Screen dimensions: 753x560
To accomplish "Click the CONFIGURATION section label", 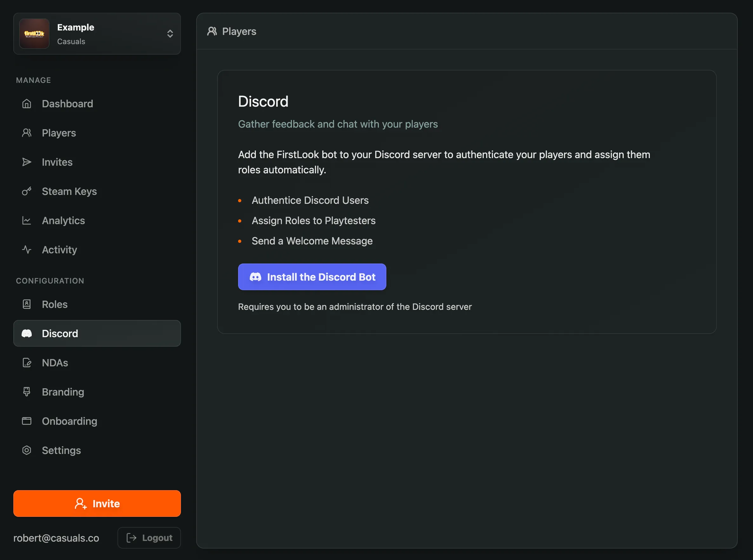I will click(x=50, y=281).
